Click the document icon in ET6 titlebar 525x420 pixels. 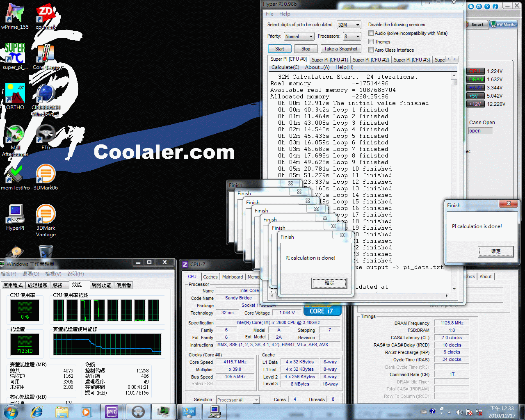coord(471,7)
